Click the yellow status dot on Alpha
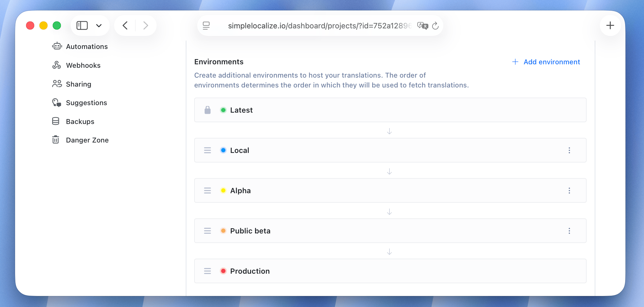The height and width of the screenshot is (307, 644). tap(223, 190)
